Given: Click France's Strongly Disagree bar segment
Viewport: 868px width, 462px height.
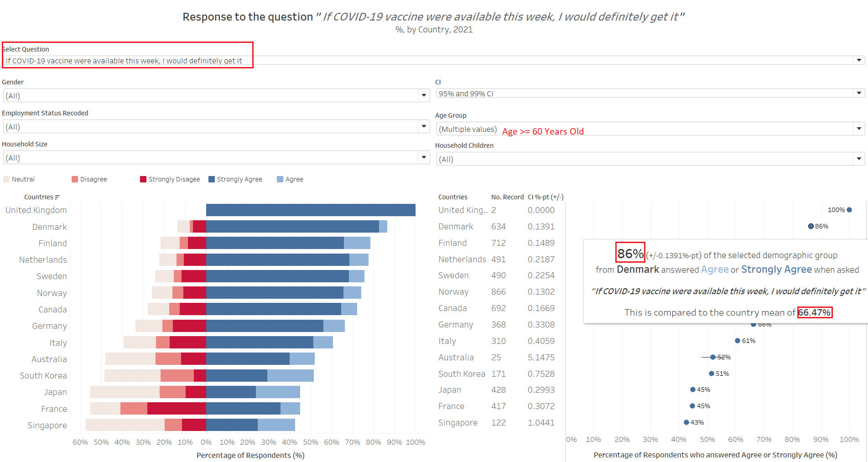Looking at the screenshot, I should click(x=177, y=409).
